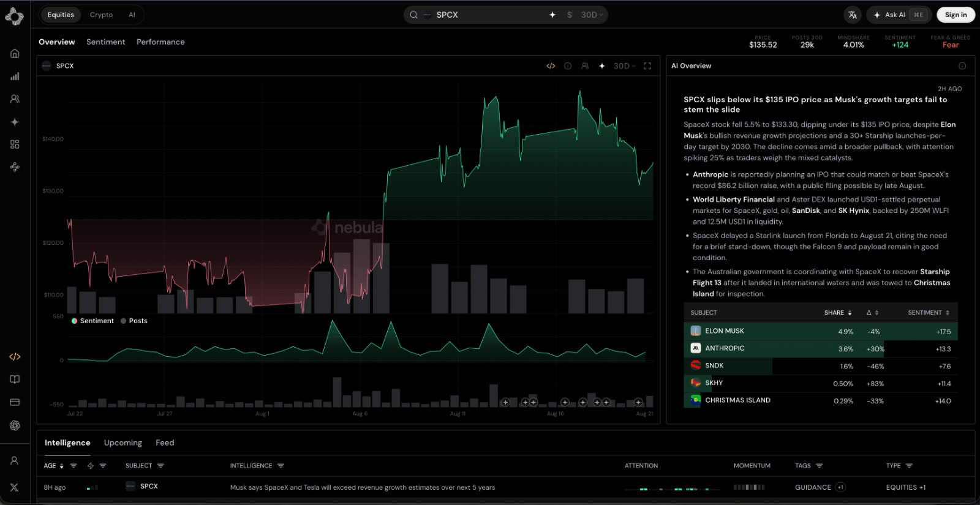The image size is (980, 505).
Task: Open the Ask AI button
Action: pos(899,15)
